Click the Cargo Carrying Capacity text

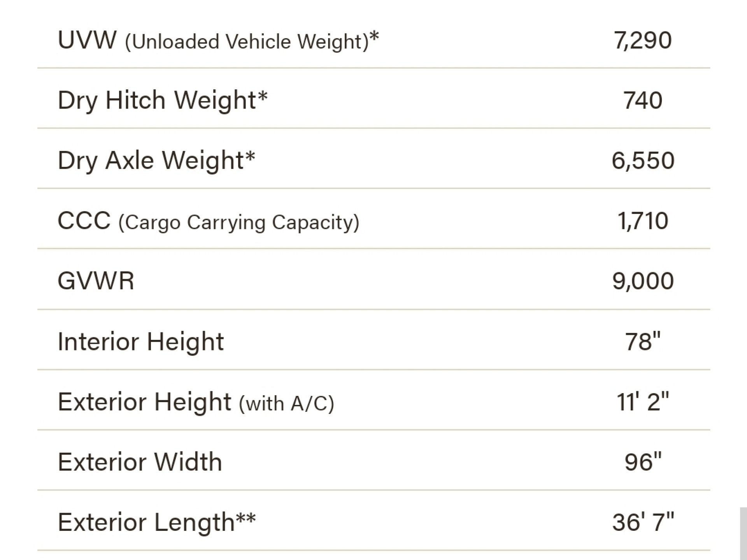pyautogui.click(x=239, y=222)
